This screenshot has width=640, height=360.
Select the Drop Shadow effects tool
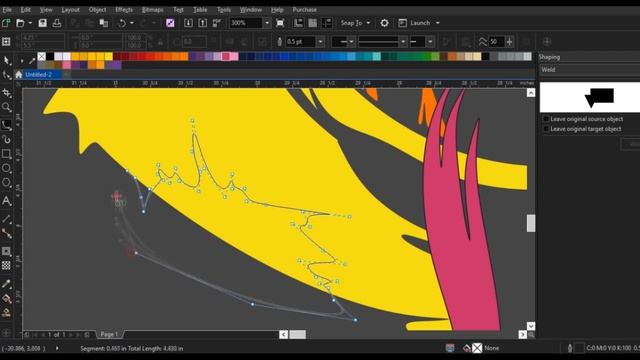6,251
